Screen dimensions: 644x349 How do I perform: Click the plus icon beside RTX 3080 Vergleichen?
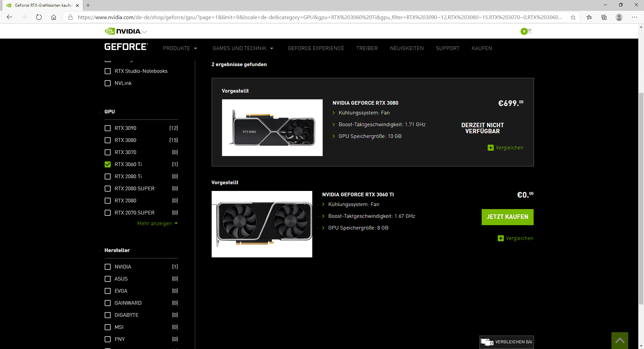pyautogui.click(x=491, y=148)
